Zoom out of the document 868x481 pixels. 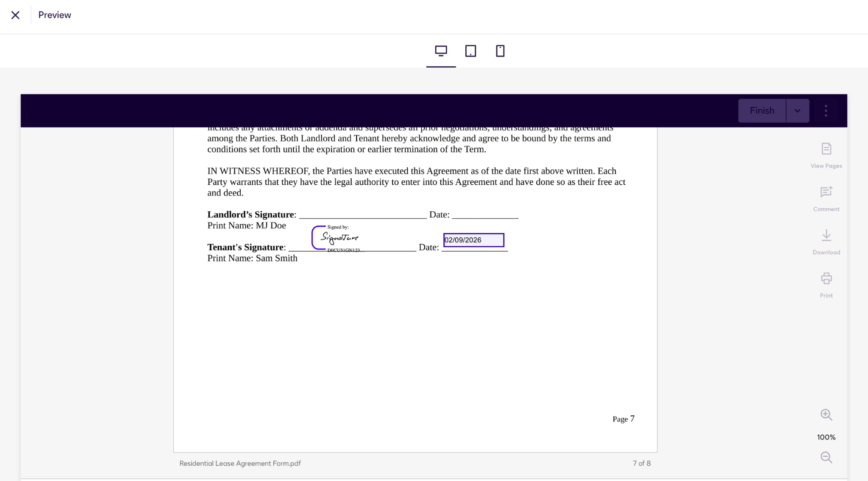826,457
